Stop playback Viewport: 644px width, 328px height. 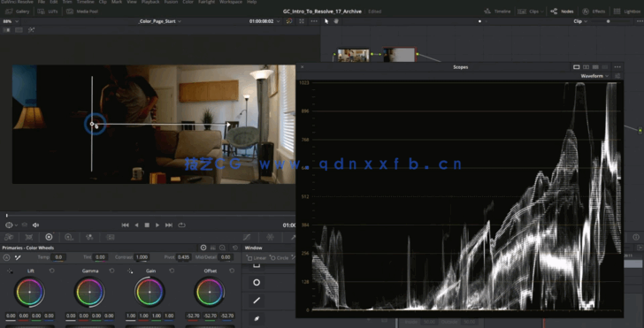pyautogui.click(x=147, y=225)
